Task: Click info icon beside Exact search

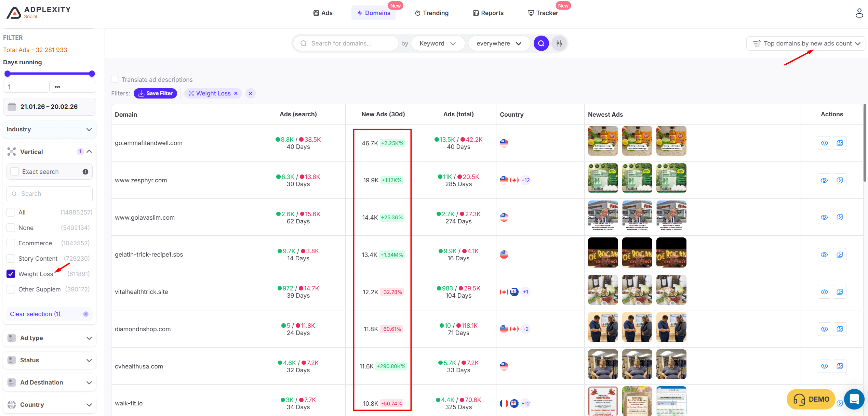Action: 85,172
